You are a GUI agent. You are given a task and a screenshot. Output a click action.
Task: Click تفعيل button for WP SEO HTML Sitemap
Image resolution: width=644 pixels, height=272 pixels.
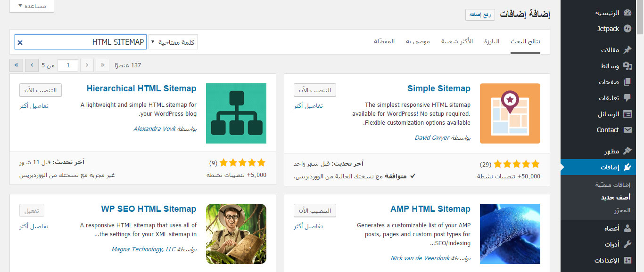[32, 210]
